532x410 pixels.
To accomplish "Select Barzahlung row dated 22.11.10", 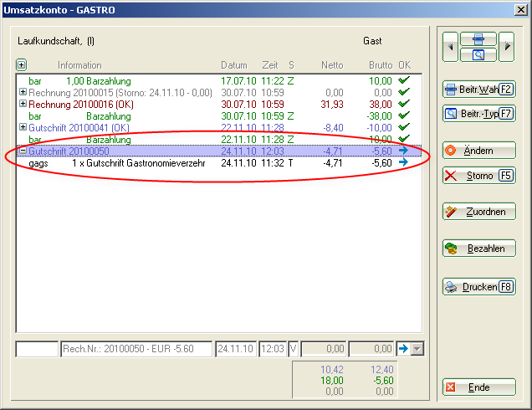I will 219,139.
